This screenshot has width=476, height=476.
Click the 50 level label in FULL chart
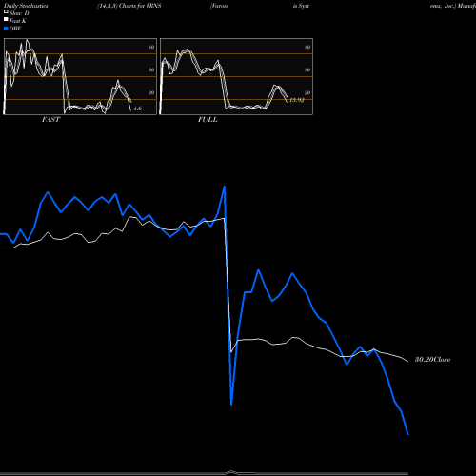pyautogui.click(x=307, y=69)
